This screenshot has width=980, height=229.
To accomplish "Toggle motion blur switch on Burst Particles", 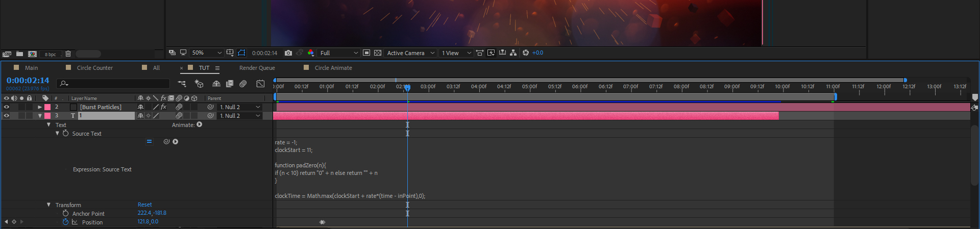I will 179,107.
